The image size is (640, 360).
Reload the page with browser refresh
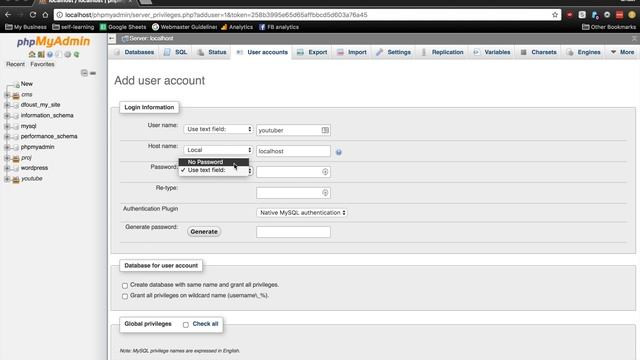click(x=33, y=15)
